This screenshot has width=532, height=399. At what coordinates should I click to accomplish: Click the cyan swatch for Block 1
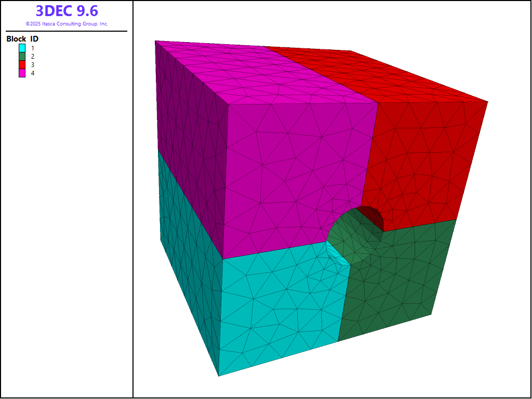(x=22, y=48)
